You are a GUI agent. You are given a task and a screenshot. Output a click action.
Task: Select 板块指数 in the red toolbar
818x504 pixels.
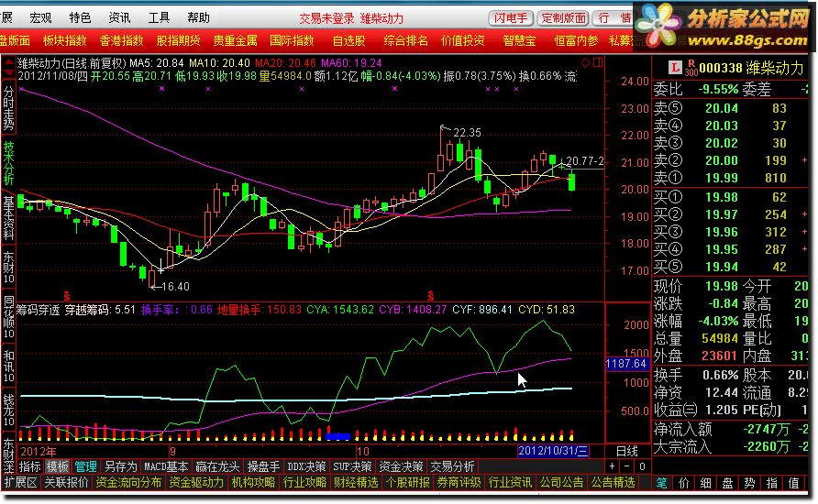coord(65,40)
